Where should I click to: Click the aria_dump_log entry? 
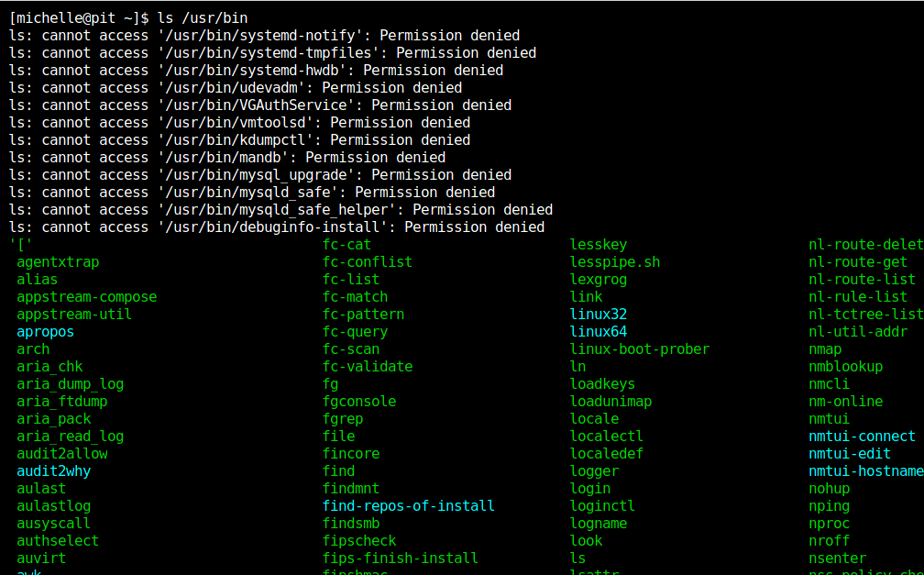pyautogui.click(x=70, y=384)
